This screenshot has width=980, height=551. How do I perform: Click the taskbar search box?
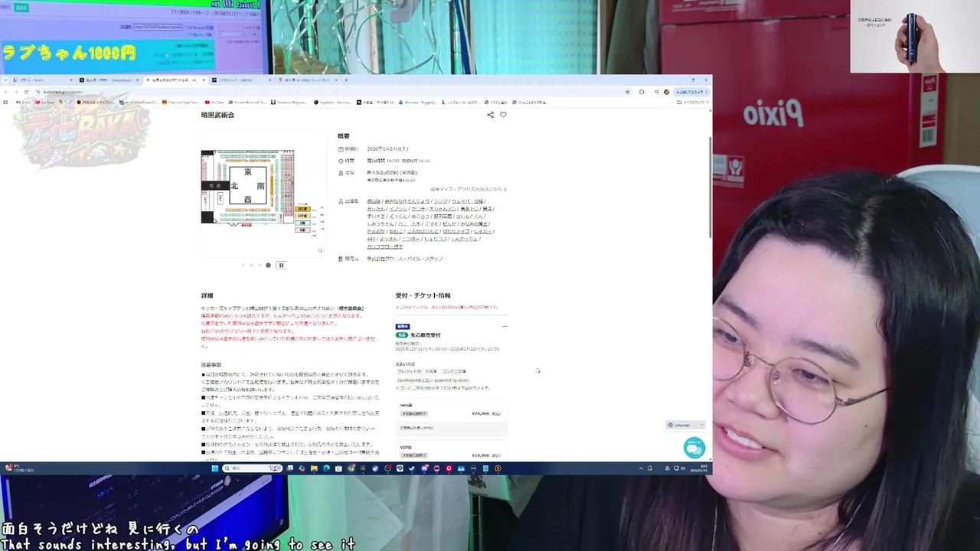(253, 468)
